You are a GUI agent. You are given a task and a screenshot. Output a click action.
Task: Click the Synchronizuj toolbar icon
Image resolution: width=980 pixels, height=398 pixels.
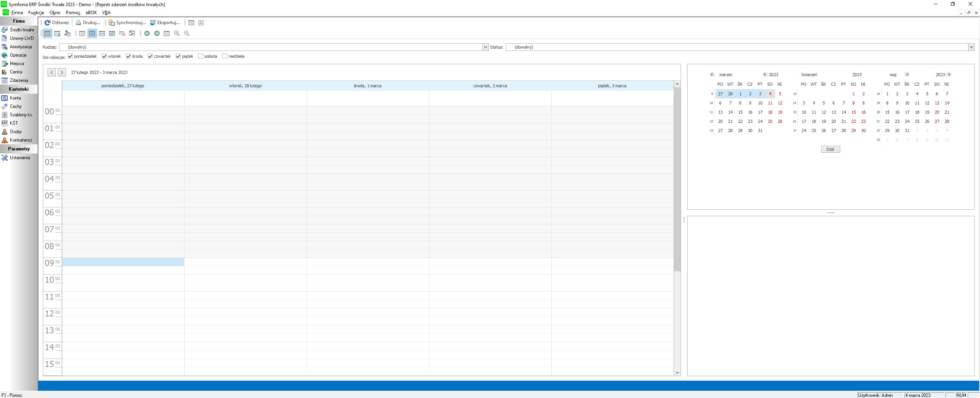pos(112,23)
